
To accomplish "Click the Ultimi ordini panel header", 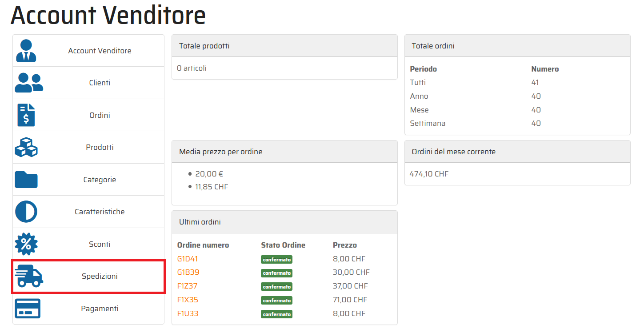I will 284,222.
